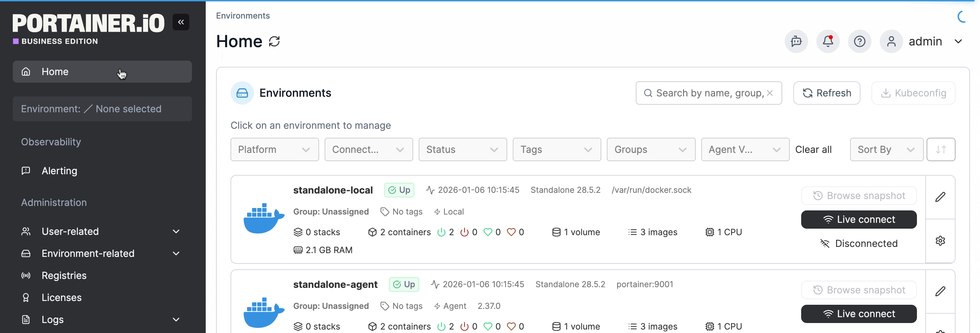Open settings gear icon for standalone-local
980x333 pixels.
click(940, 241)
